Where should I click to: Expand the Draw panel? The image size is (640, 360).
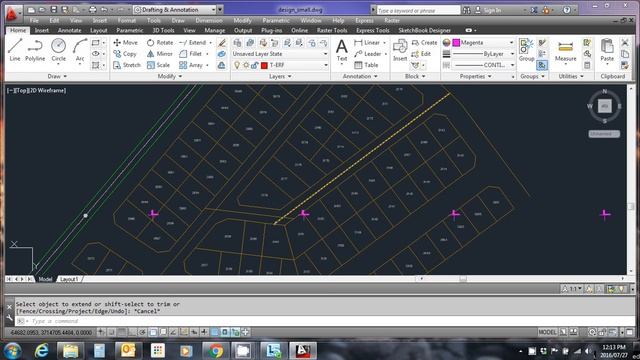[57, 76]
